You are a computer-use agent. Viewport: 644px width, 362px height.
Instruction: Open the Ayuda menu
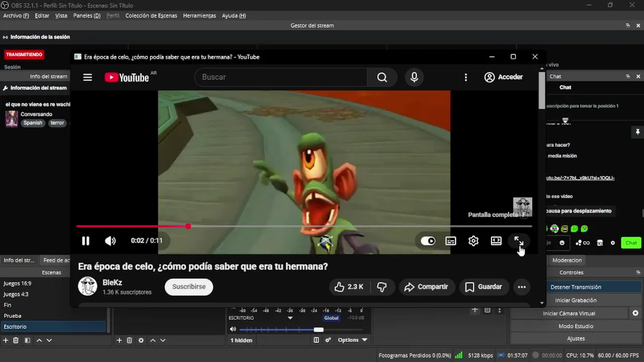click(x=234, y=16)
